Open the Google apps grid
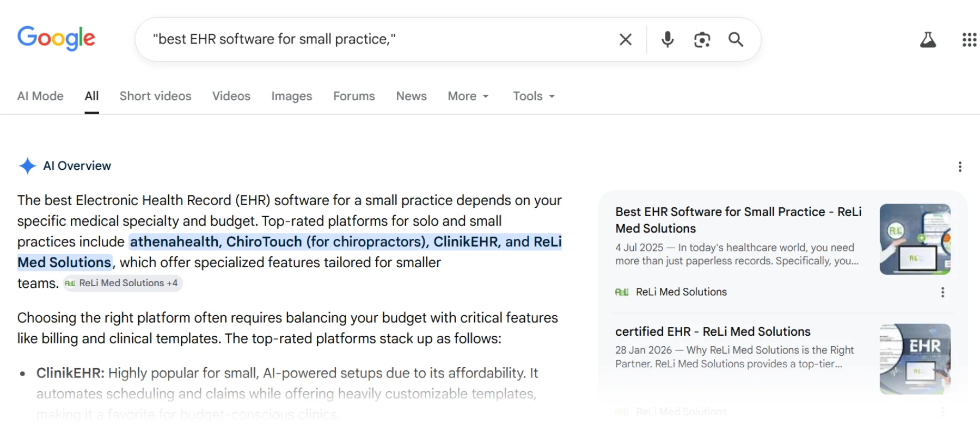The width and height of the screenshot is (980, 425). [969, 39]
